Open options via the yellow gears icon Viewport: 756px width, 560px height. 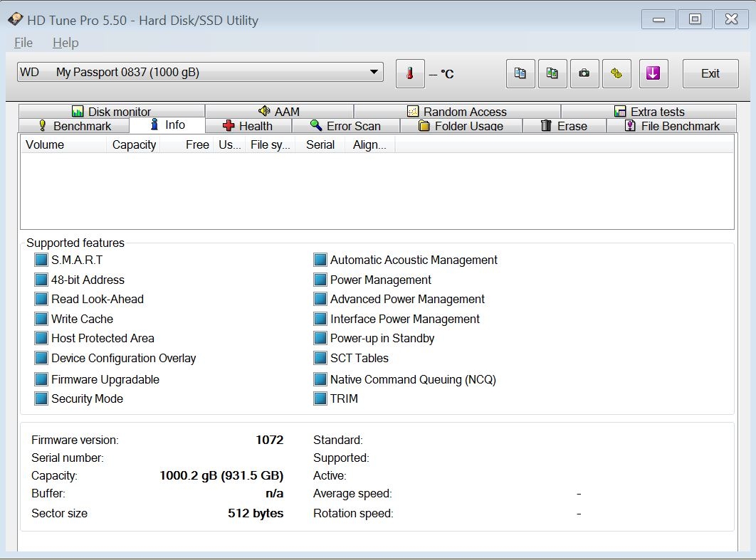click(616, 74)
